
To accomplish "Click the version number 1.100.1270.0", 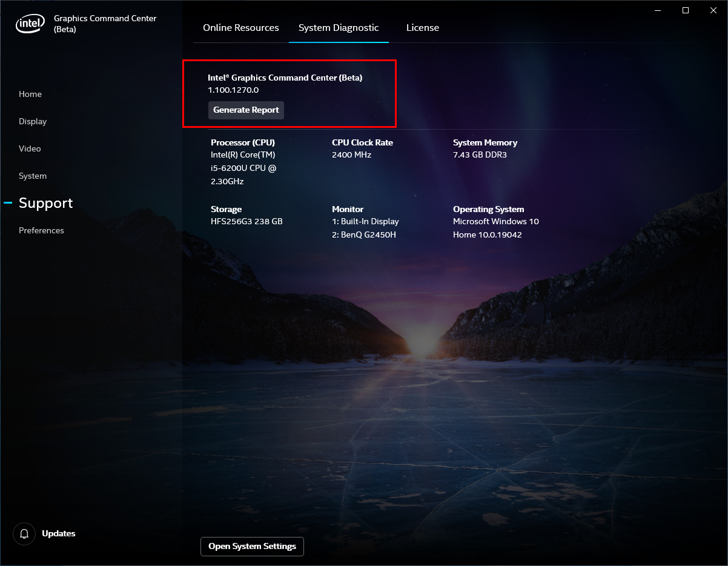I will 233,90.
